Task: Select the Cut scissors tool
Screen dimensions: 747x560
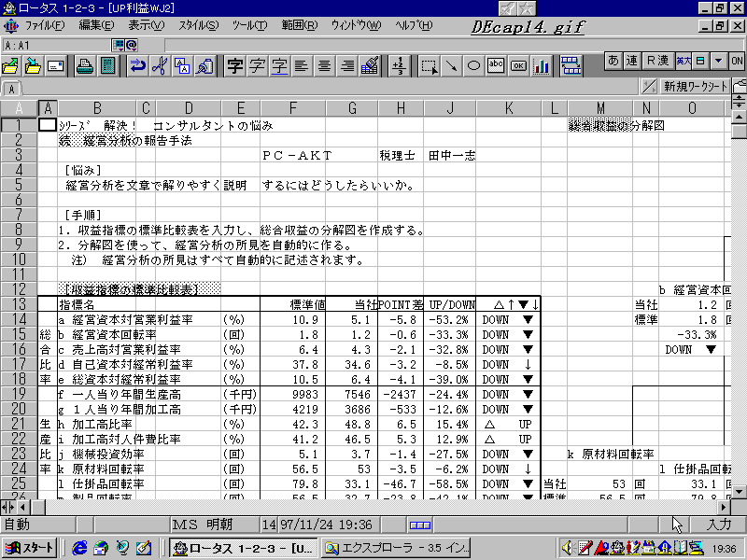Action: [x=160, y=65]
